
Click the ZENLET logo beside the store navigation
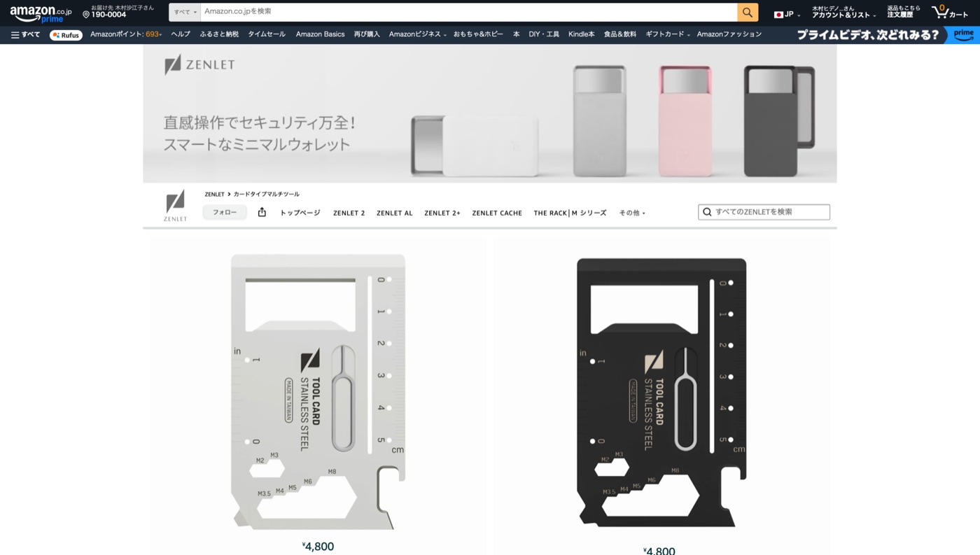tap(175, 206)
